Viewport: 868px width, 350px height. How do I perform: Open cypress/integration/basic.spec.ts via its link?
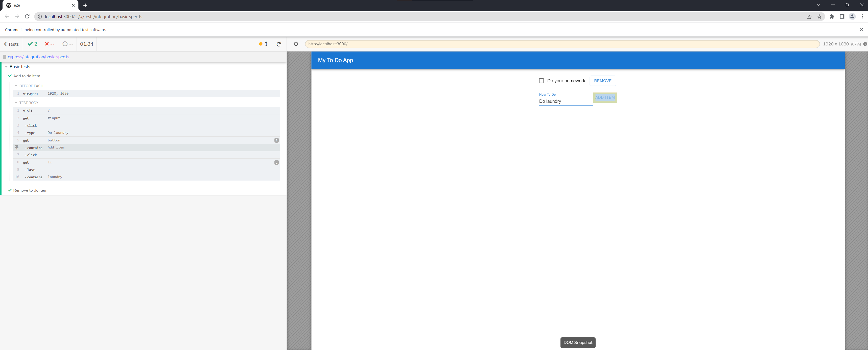(x=38, y=57)
